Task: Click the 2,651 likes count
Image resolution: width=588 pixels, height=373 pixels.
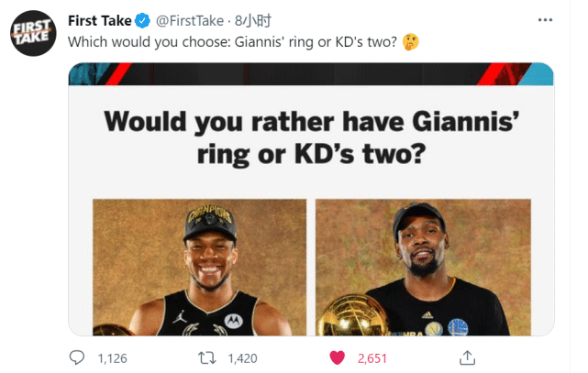Action: (372, 357)
